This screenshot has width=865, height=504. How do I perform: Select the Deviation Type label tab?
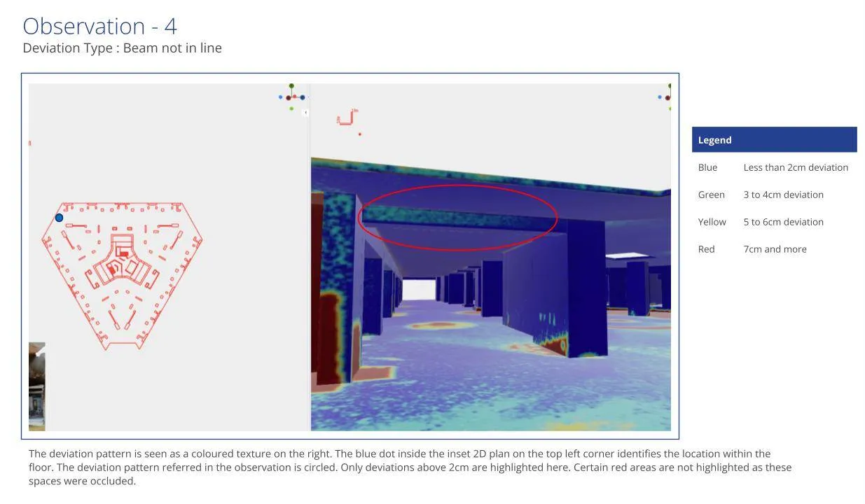pyautogui.click(x=122, y=48)
